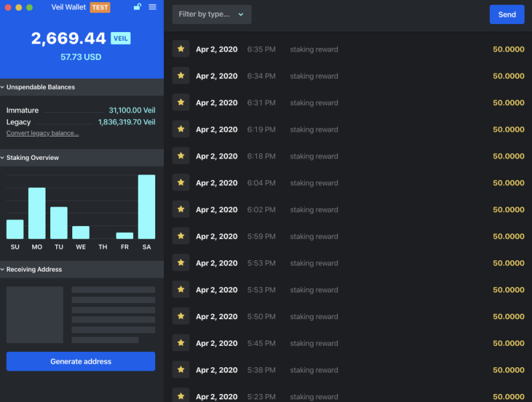This screenshot has height=402, width=532.
Task: Click the Legacy 1,836,319.70 Veil value
Action: coord(126,122)
